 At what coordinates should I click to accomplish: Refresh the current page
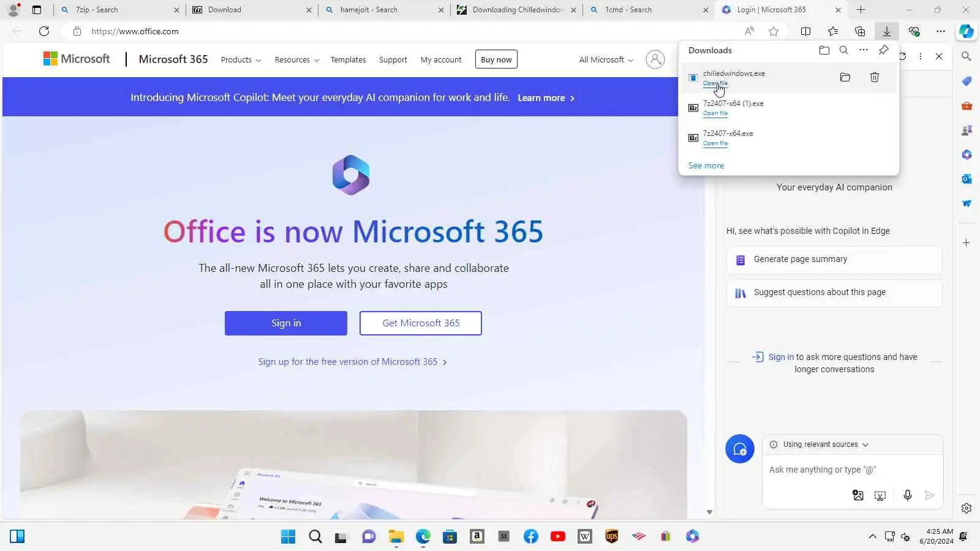coord(44,31)
